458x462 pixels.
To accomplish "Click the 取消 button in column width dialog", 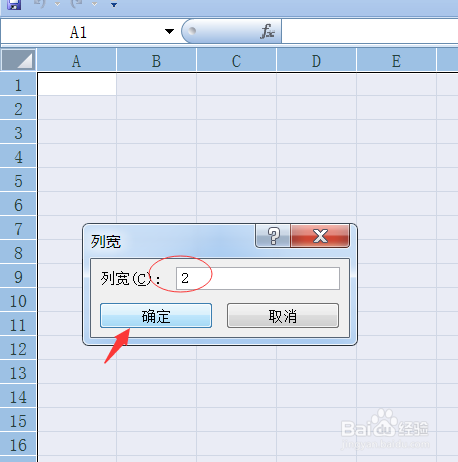I will pos(283,315).
